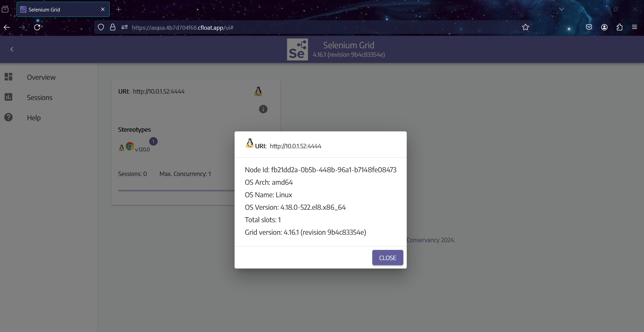Click the browser address bar URL
The height and width of the screenshot is (332, 644).
tap(183, 28)
